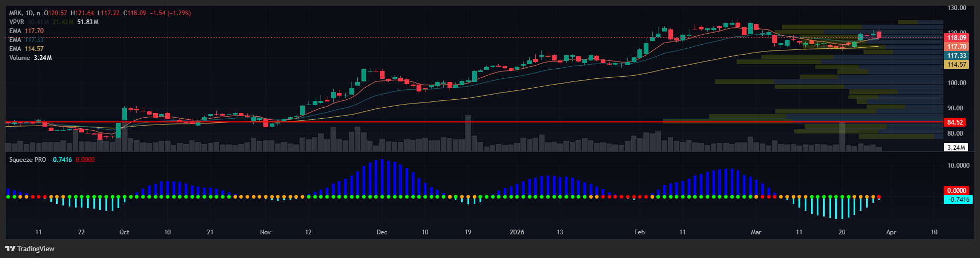Viewport: 980px width, 258px height.
Task: Click the Dec label on time axis
Action: point(382,232)
